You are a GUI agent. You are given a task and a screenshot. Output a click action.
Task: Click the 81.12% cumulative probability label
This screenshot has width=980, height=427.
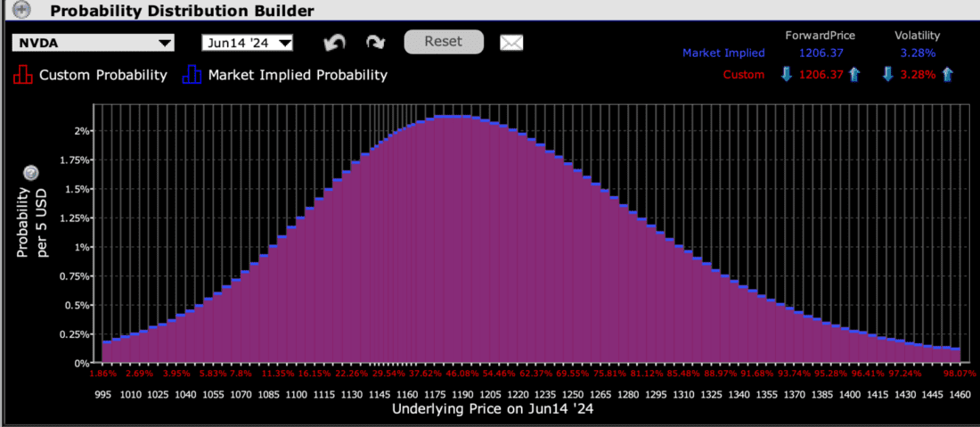coord(646,374)
